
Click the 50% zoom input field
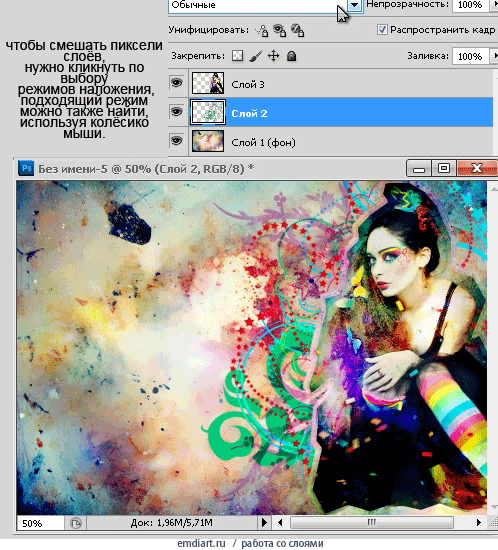[x=40, y=523]
